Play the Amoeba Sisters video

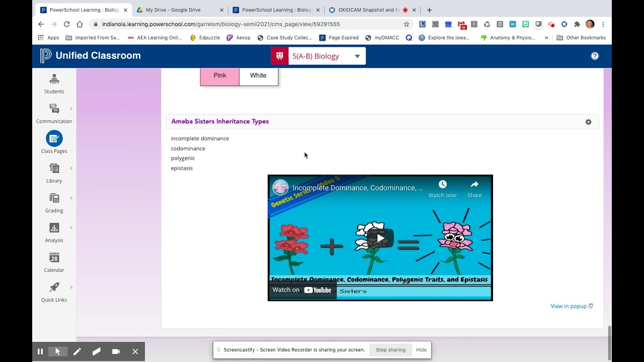(380, 238)
